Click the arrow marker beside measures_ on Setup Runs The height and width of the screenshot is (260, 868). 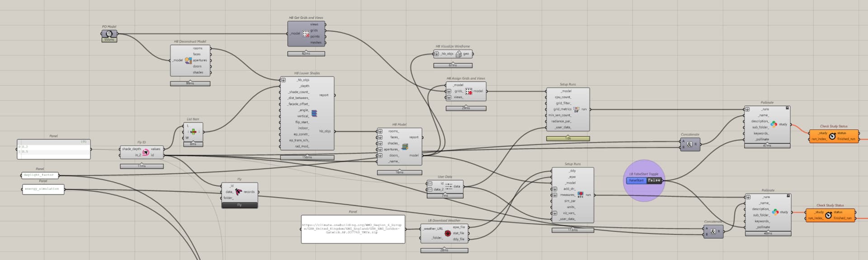pyautogui.click(x=555, y=195)
